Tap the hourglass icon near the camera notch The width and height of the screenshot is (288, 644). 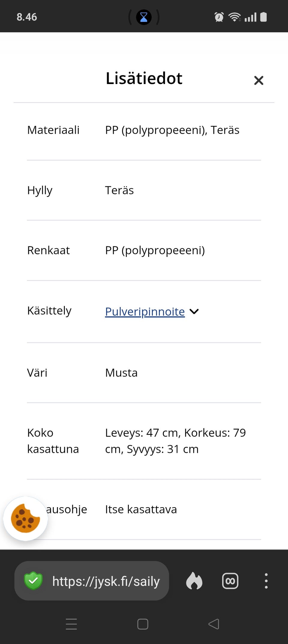144,17
